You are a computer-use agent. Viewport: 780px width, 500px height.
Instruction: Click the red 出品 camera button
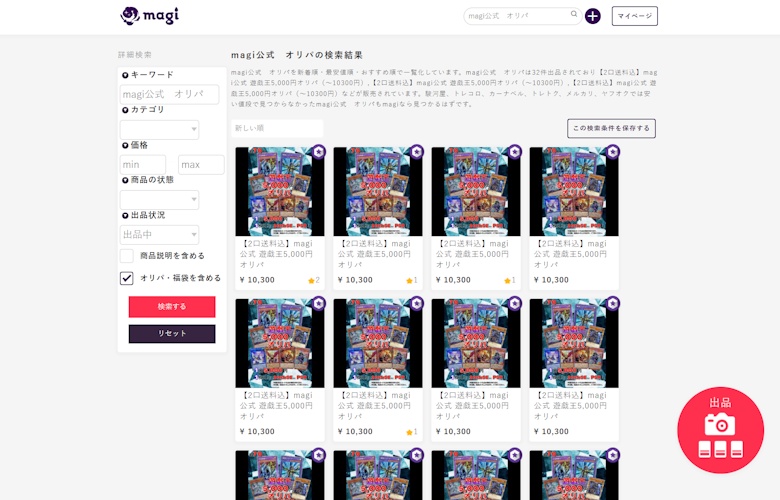coord(720,430)
